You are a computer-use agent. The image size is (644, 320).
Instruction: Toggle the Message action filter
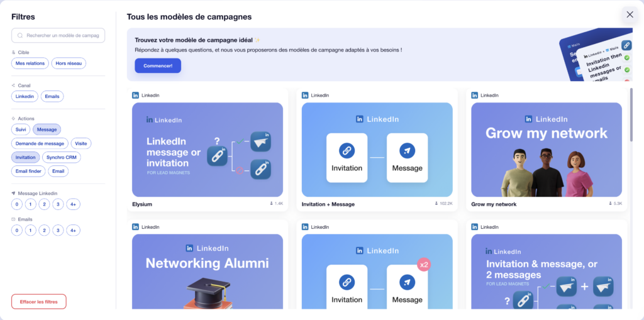point(47,130)
